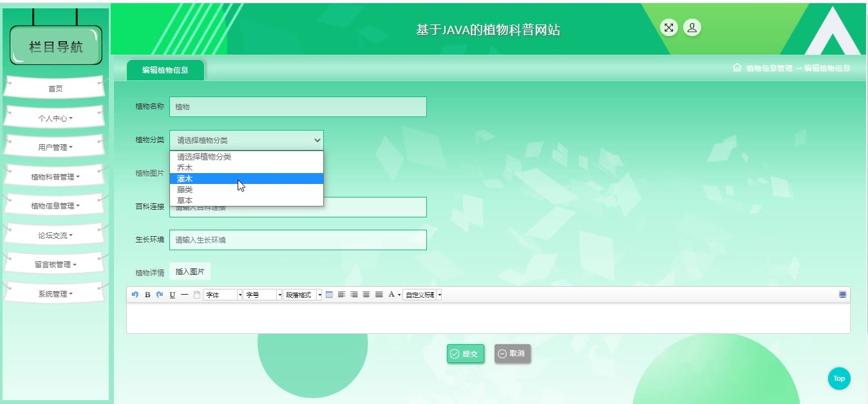Select 草本 from the category list
The width and height of the screenshot is (868, 404).
click(247, 200)
